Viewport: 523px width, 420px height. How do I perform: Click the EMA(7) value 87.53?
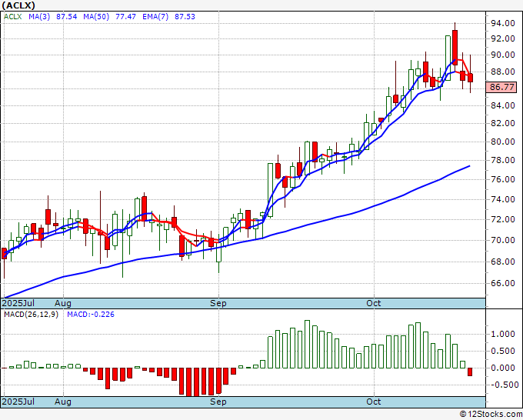point(185,17)
